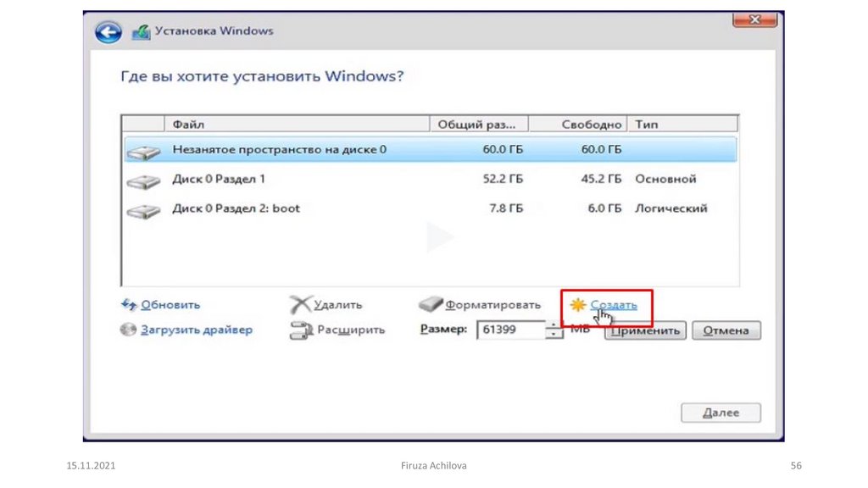Click the star icon beside Создать
868x488 pixels.
tap(578, 305)
